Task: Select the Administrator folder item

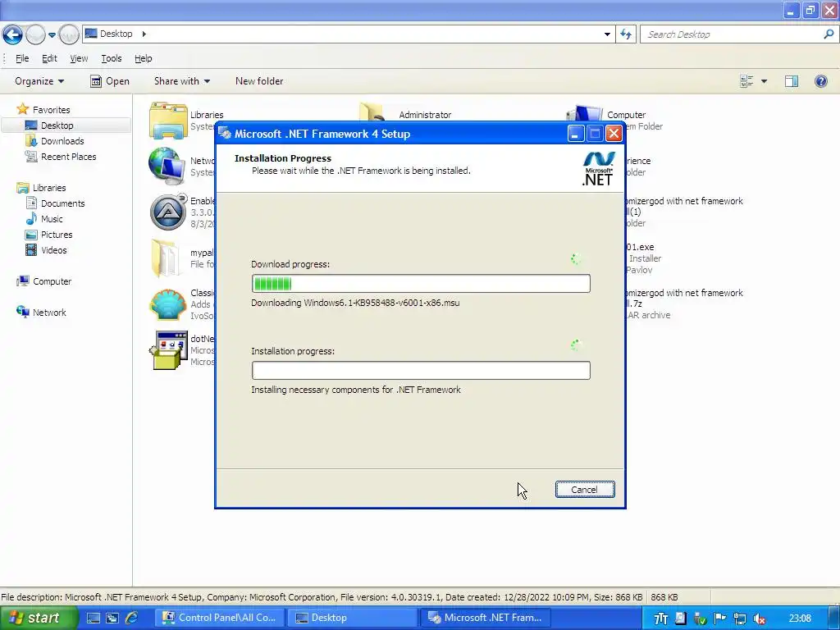Action: [x=425, y=115]
